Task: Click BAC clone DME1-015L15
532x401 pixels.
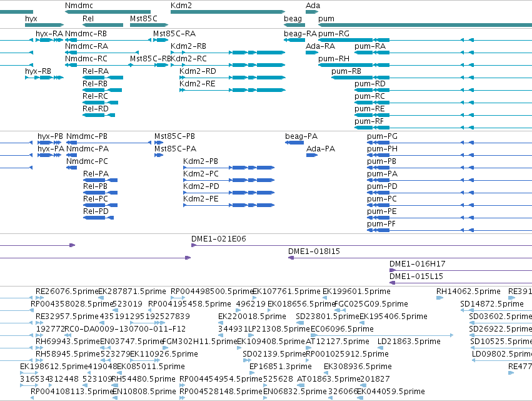Action: (x=460, y=283)
